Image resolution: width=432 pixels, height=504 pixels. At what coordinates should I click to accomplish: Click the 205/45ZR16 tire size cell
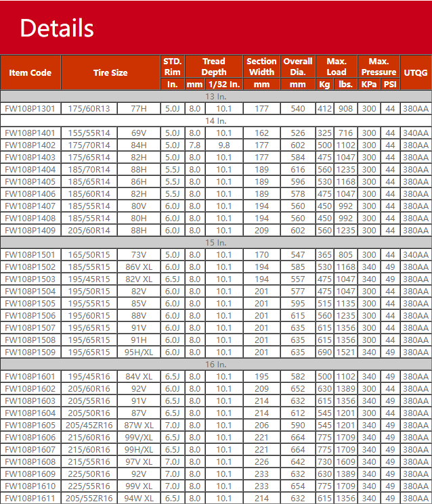point(89,425)
